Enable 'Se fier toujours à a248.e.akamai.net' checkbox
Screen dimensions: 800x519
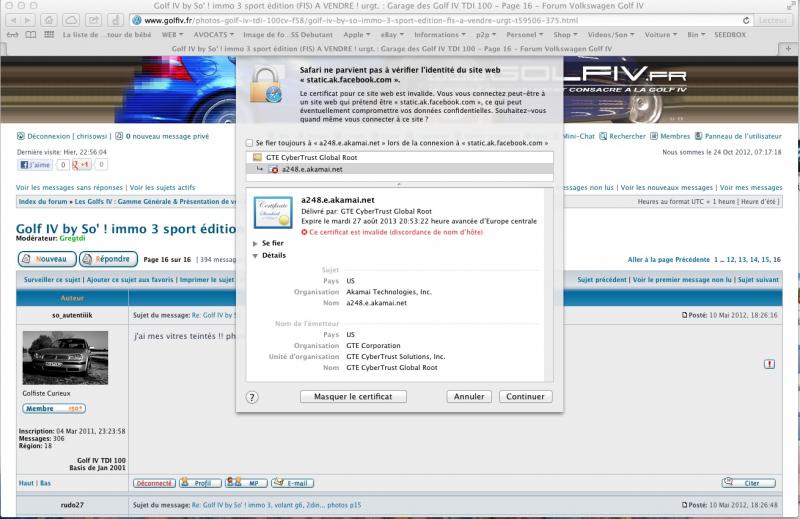249,143
